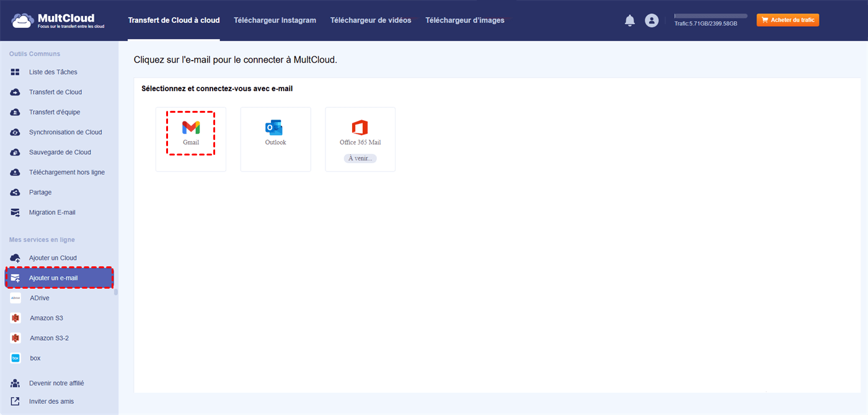Open the Téléchargeur de vidéos tab
The height and width of the screenshot is (415, 868).
(x=371, y=20)
